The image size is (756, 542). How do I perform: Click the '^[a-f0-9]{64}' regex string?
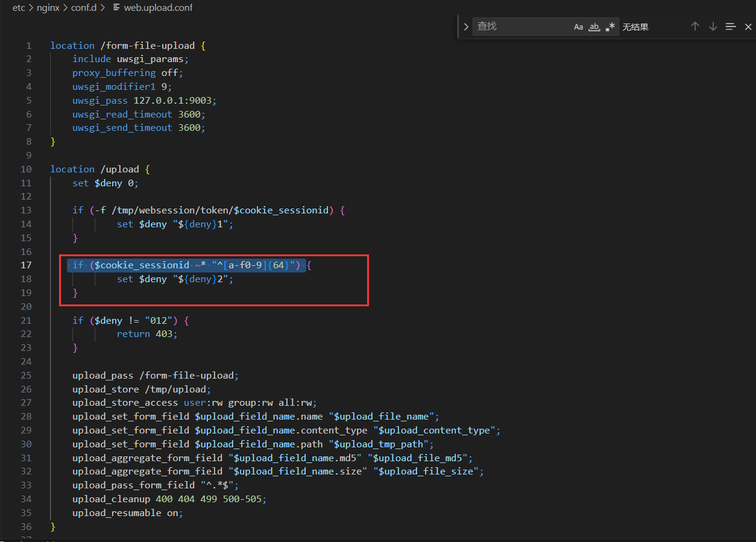tap(256, 265)
